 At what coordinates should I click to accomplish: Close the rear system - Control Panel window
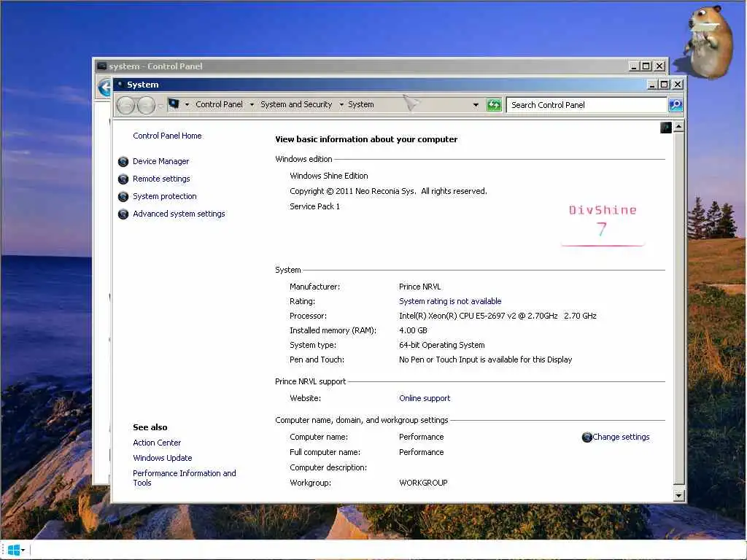[659, 66]
